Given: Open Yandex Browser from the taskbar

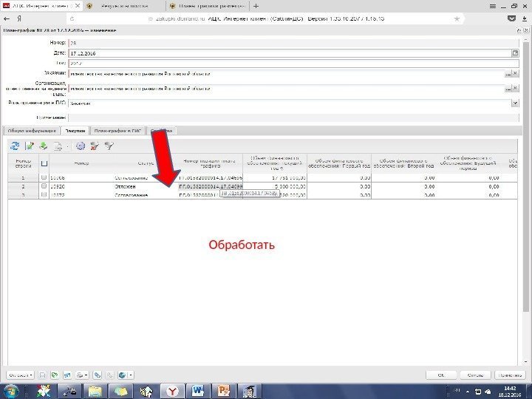Looking at the screenshot, I should (x=172, y=392).
